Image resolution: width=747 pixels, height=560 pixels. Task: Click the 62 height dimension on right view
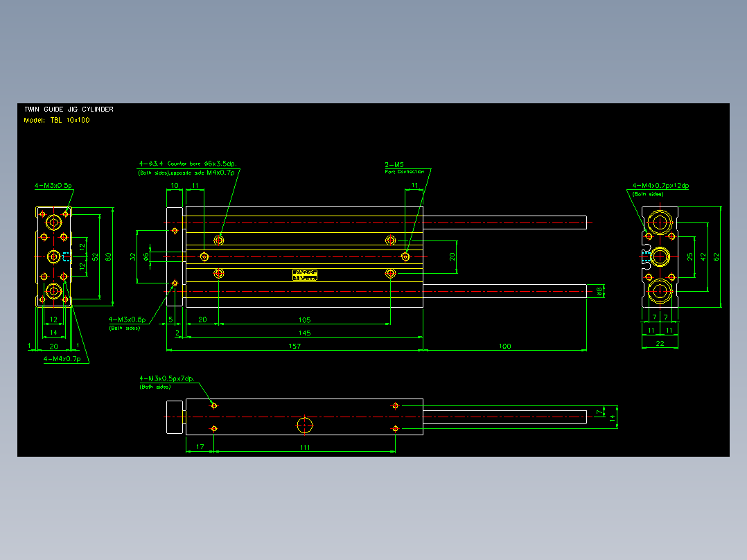[x=716, y=256]
